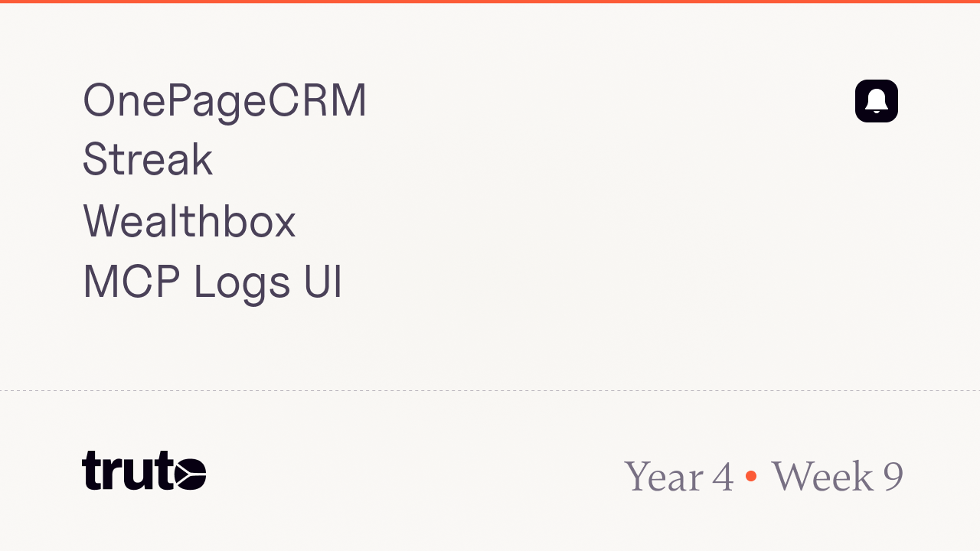Click the number 4 after Year

coord(723,476)
